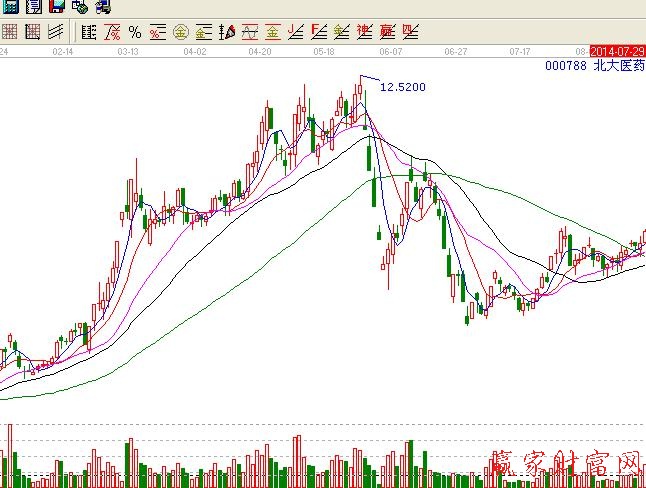Click the boxed wave line tool
This screenshot has height=488, width=646.
249,32
